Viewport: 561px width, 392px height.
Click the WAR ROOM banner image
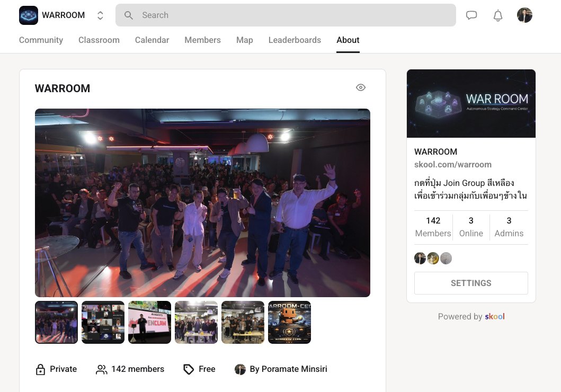tap(471, 103)
